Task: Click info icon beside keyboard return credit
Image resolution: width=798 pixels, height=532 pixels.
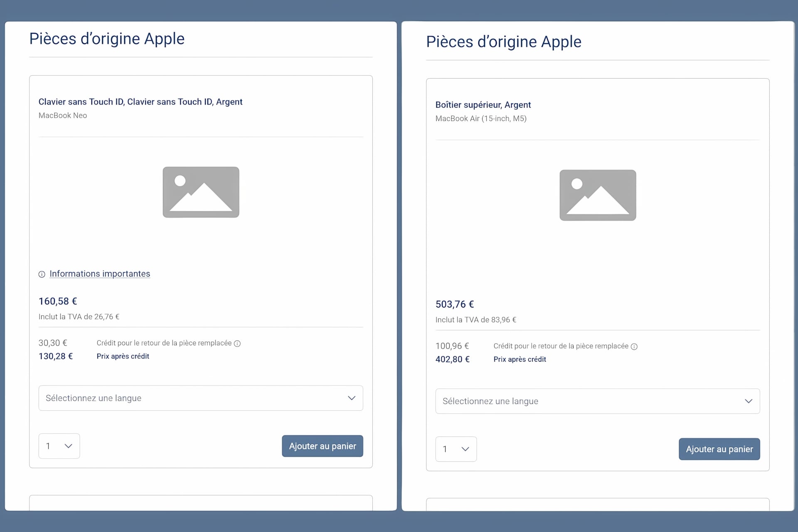Action: pyautogui.click(x=237, y=343)
